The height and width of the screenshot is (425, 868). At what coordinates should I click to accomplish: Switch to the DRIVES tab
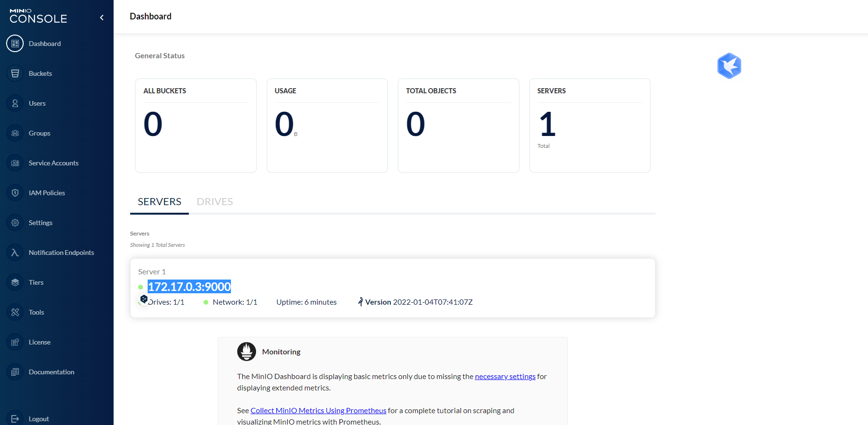pos(215,202)
